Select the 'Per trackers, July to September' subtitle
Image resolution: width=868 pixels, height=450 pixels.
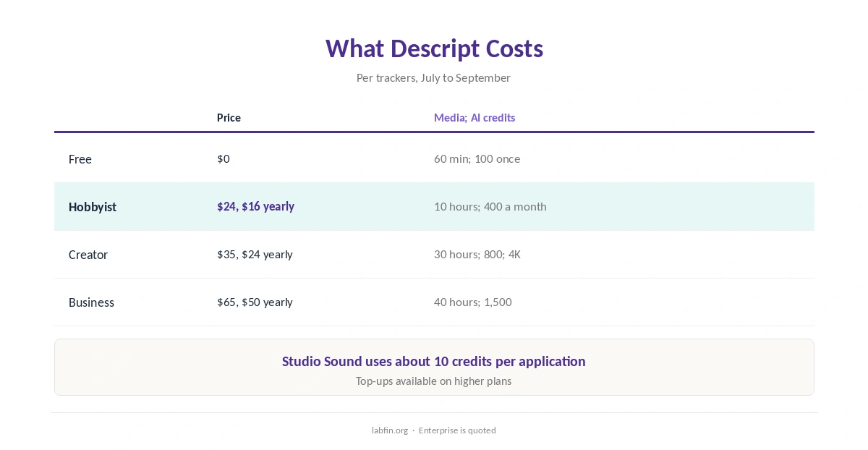pos(433,77)
